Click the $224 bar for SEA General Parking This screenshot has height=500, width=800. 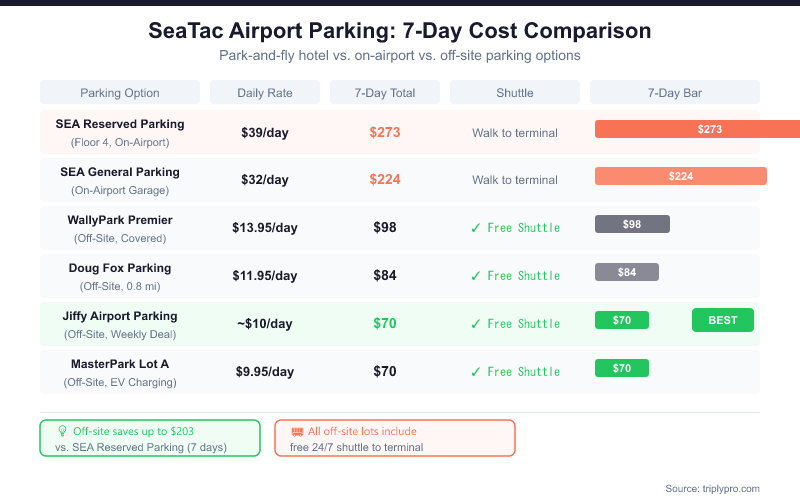[x=680, y=176]
